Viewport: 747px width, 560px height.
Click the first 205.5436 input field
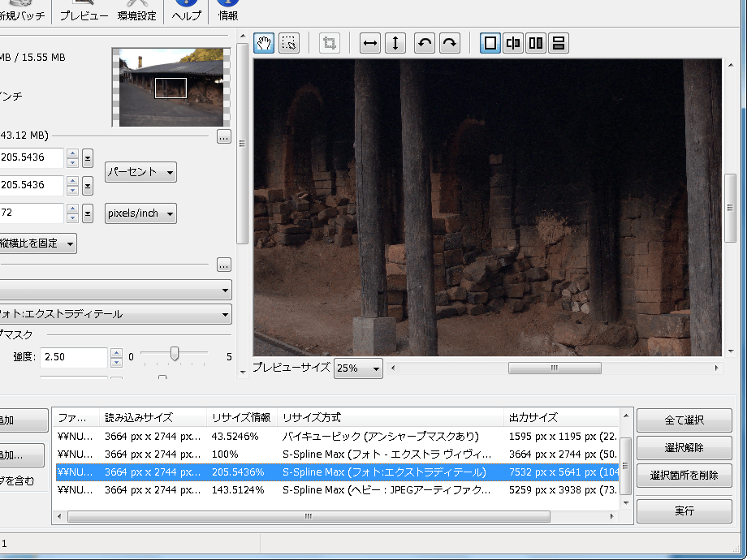click(32, 157)
